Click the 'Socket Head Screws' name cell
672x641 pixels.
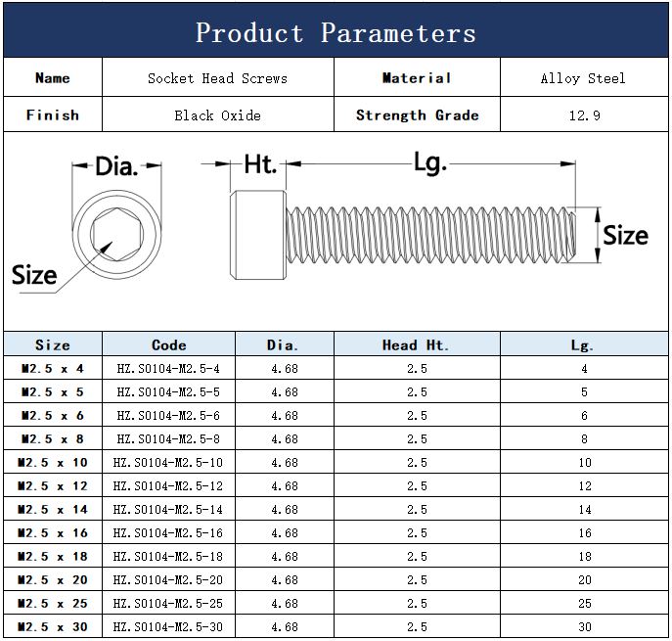point(217,78)
